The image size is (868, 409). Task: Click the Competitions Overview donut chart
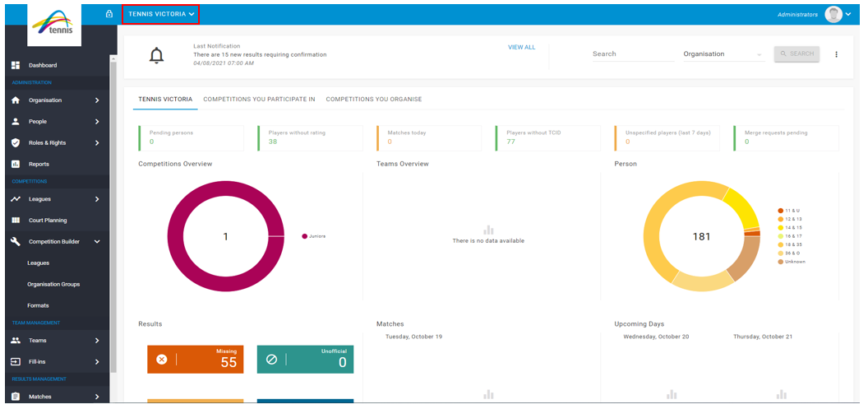[x=226, y=236]
